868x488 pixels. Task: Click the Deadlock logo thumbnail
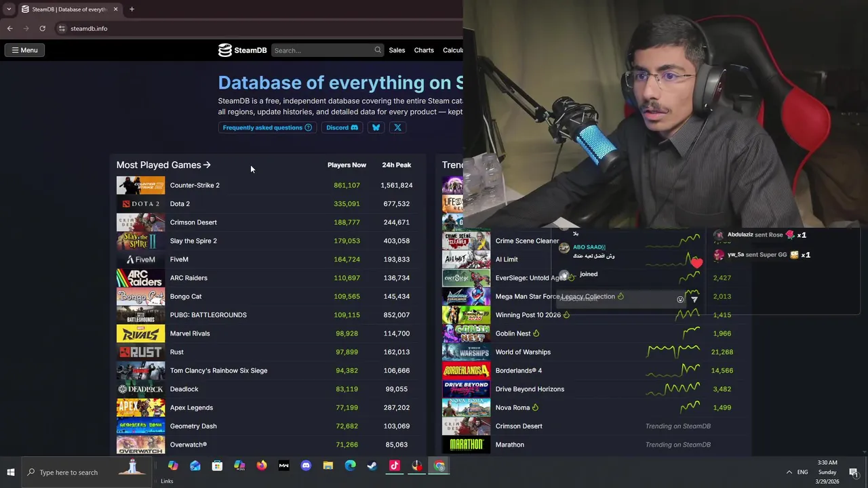[140, 389]
